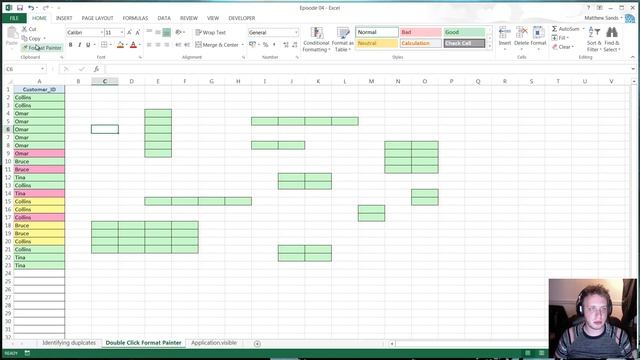Image resolution: width=640 pixels, height=360 pixels.
Task: Click the red Tina cell in row 14
Action: 39,193
